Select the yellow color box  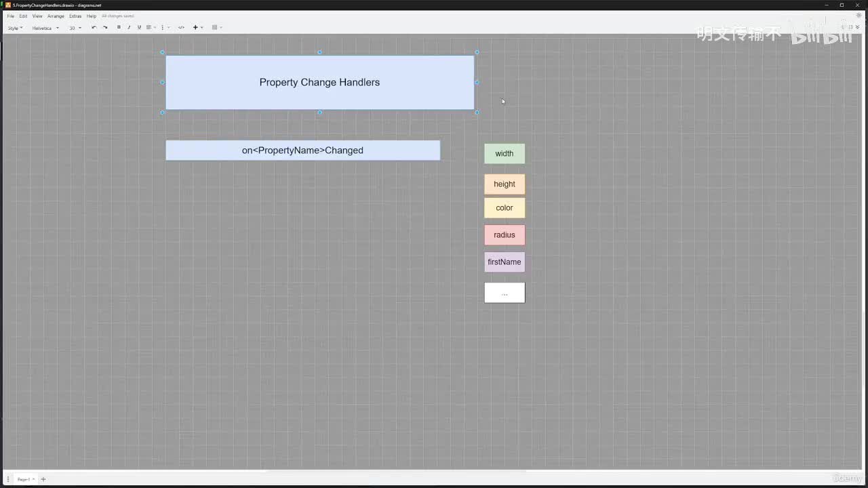pos(505,208)
